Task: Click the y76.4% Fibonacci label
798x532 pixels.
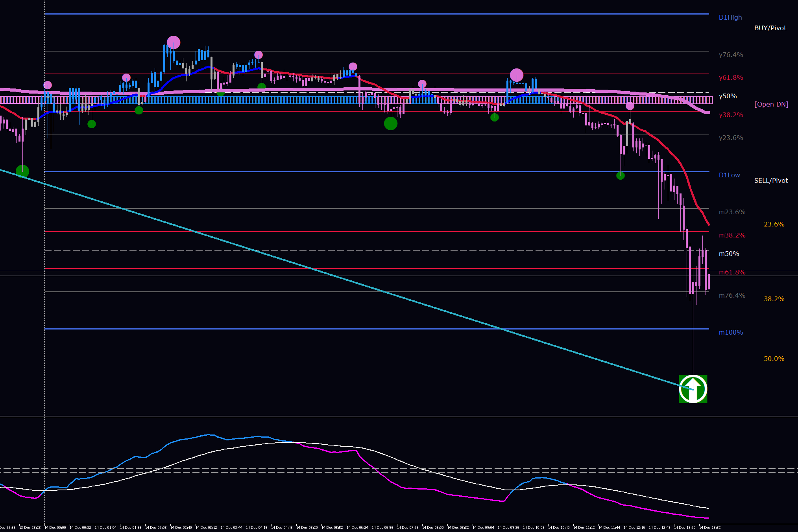Action: (x=731, y=55)
